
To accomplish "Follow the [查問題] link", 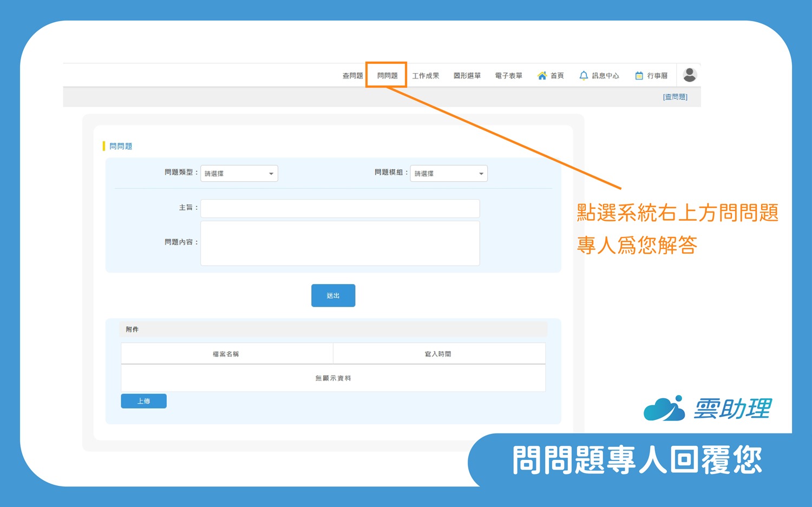I will (675, 97).
